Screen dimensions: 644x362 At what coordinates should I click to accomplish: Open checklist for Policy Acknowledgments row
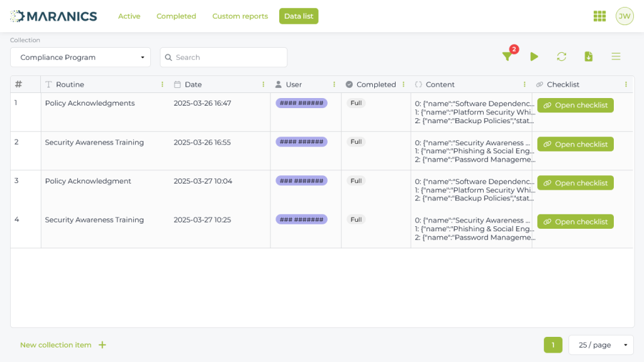coord(575,105)
